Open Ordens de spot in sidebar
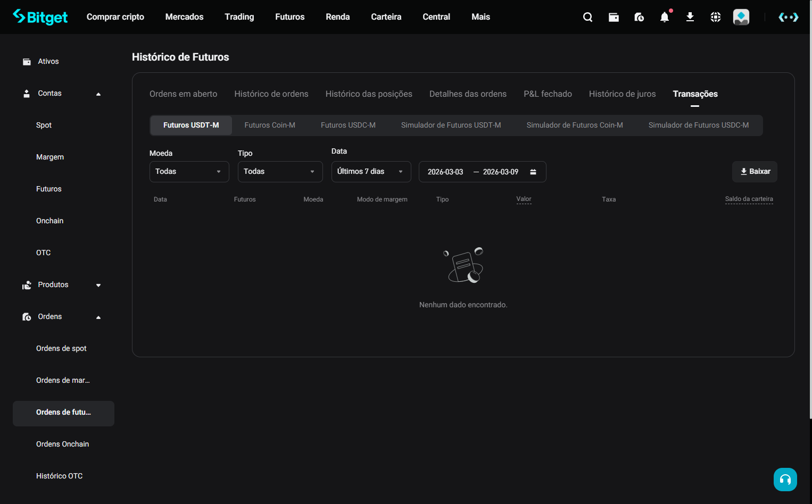The height and width of the screenshot is (504, 812). pyautogui.click(x=61, y=349)
